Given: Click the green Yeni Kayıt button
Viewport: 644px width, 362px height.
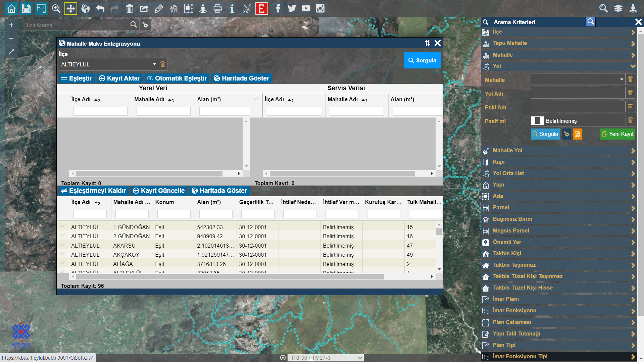Looking at the screenshot, I should pyautogui.click(x=617, y=134).
